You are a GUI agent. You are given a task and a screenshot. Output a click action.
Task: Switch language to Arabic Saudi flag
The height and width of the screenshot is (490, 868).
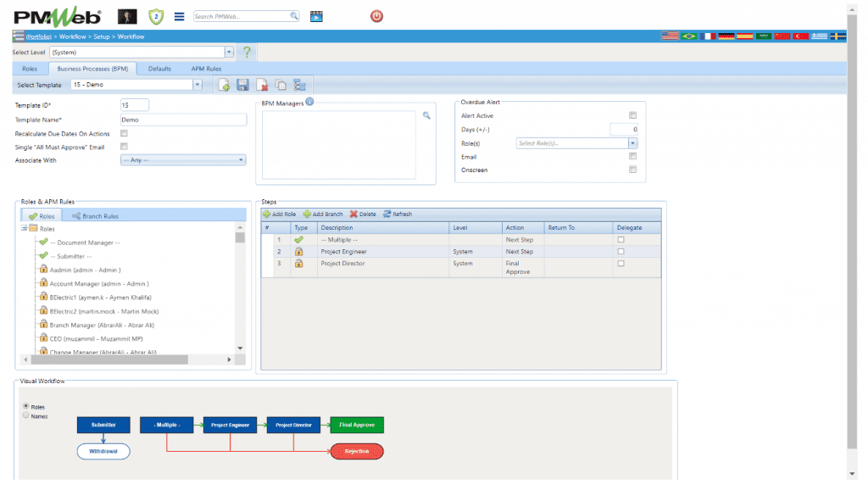click(x=764, y=36)
